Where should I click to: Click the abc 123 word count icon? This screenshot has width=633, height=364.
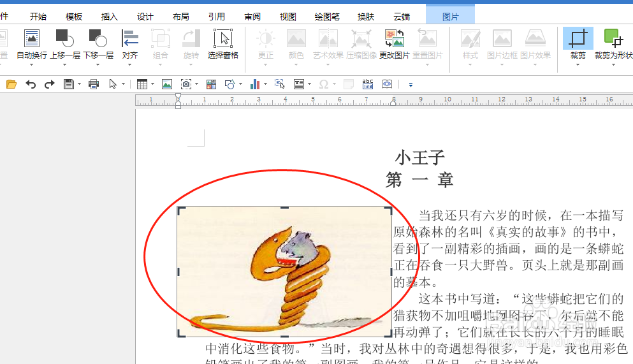tap(368, 84)
